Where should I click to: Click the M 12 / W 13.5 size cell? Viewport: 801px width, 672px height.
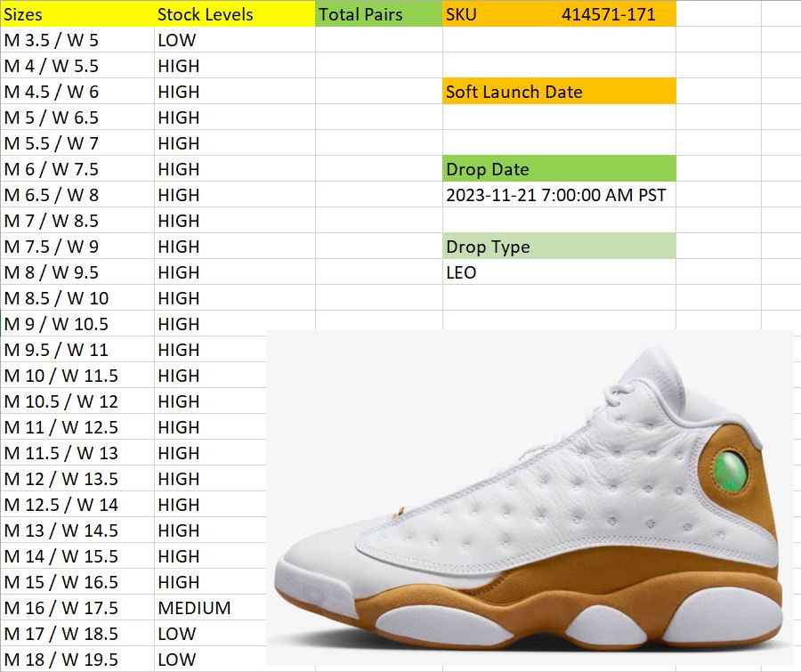click(77, 478)
